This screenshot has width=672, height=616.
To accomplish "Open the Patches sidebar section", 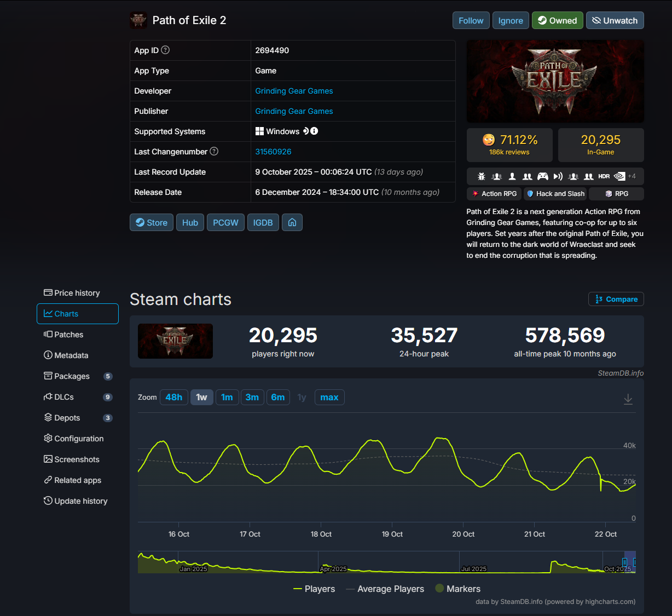I will (78, 335).
